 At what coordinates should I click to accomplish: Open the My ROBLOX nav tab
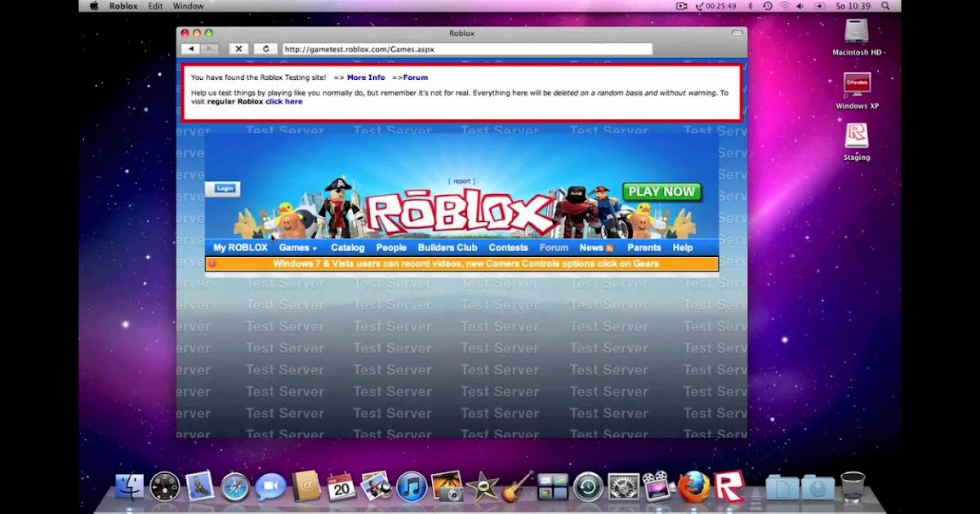pos(240,247)
